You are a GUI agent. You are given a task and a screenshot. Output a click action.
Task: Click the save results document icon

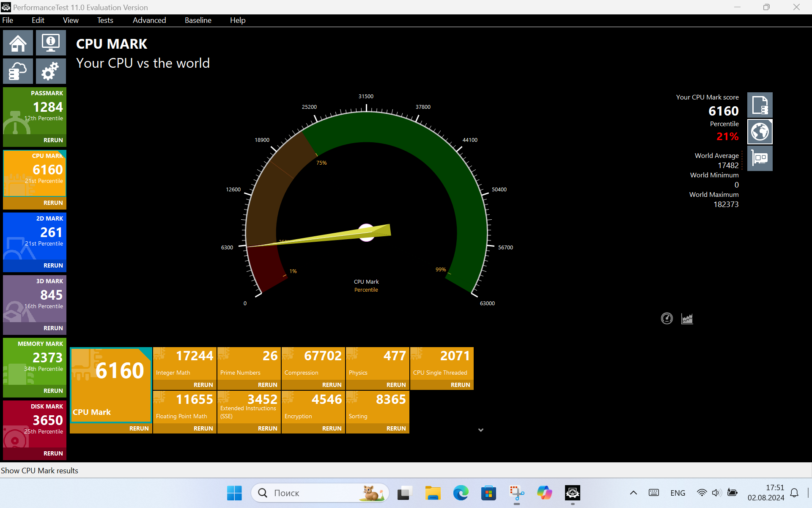760,105
